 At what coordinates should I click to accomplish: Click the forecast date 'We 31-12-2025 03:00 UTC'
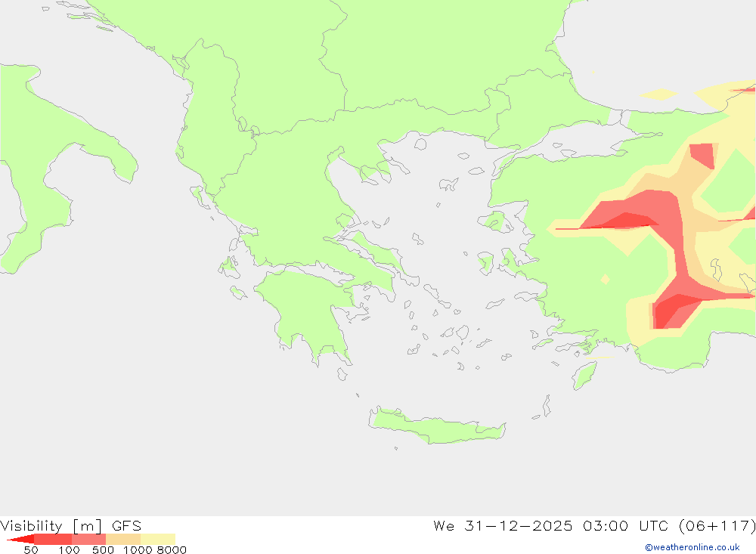(x=550, y=525)
